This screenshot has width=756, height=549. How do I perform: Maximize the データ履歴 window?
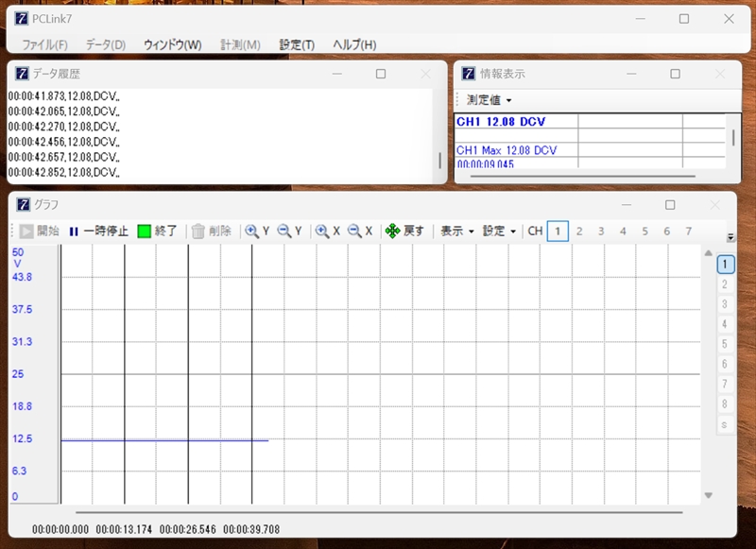(381, 74)
